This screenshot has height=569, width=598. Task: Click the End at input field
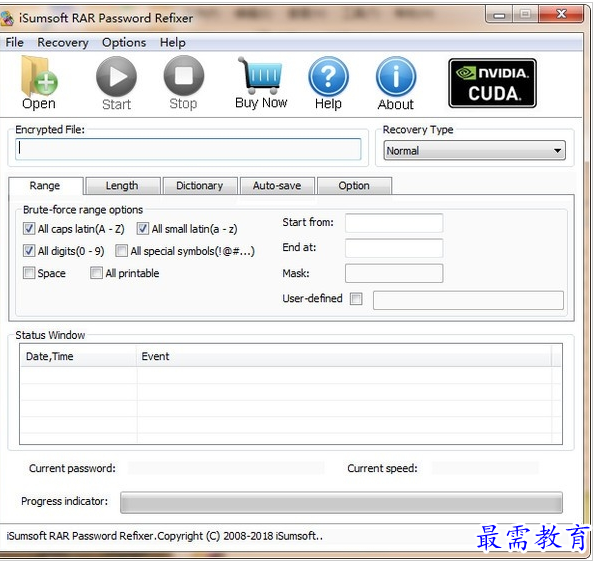(394, 248)
